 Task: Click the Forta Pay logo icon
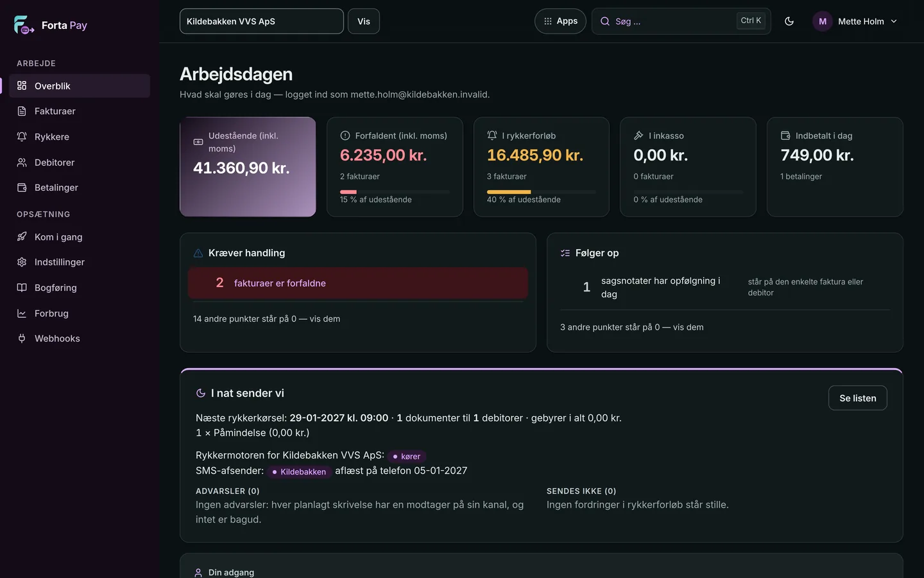pyautogui.click(x=24, y=25)
